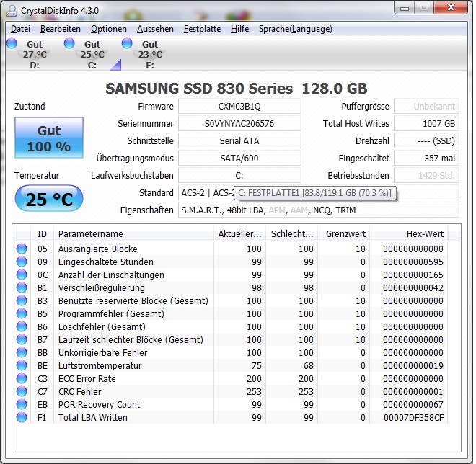Select the CRC Fehler row name
Screen dimensions: 476x464
tap(79, 392)
